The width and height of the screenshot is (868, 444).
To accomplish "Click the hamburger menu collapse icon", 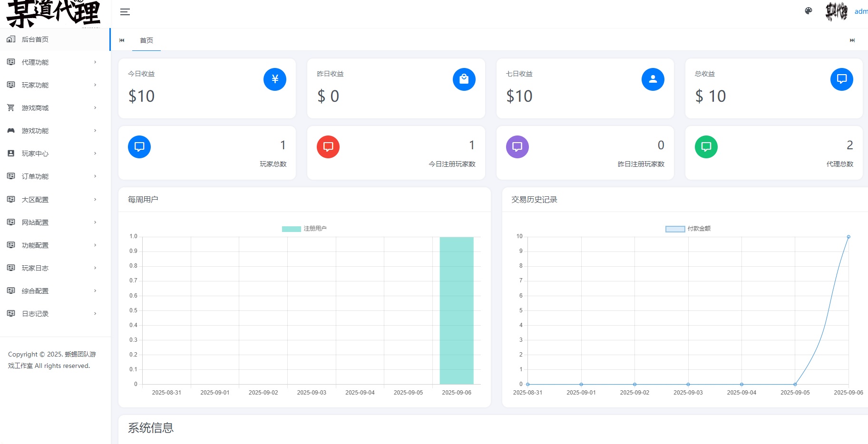I will [x=125, y=12].
